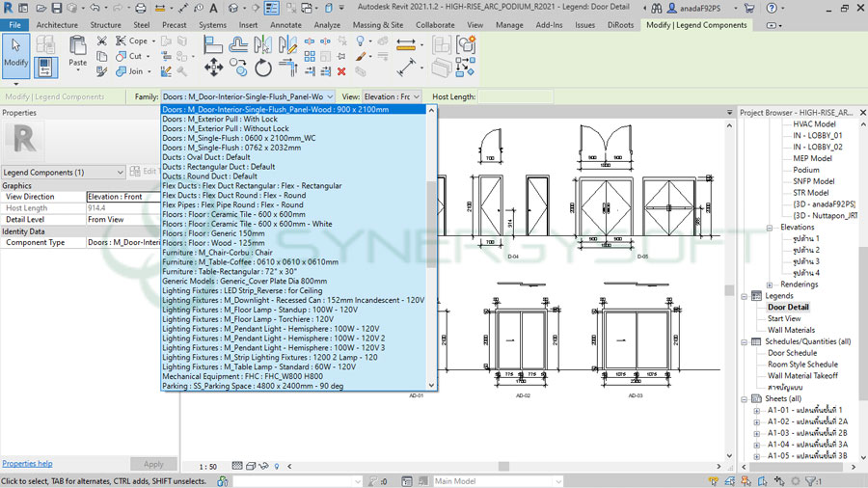Open Door Schedule in Project Browser
This screenshot has width=868, height=488.
(x=792, y=353)
